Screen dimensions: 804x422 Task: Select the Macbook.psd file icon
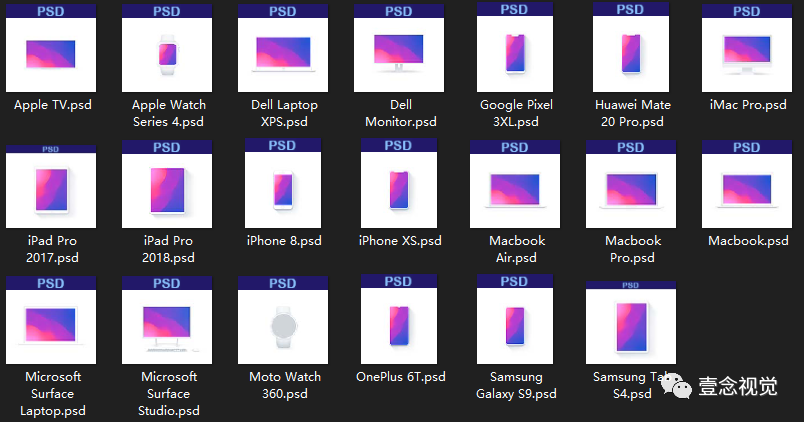747,184
